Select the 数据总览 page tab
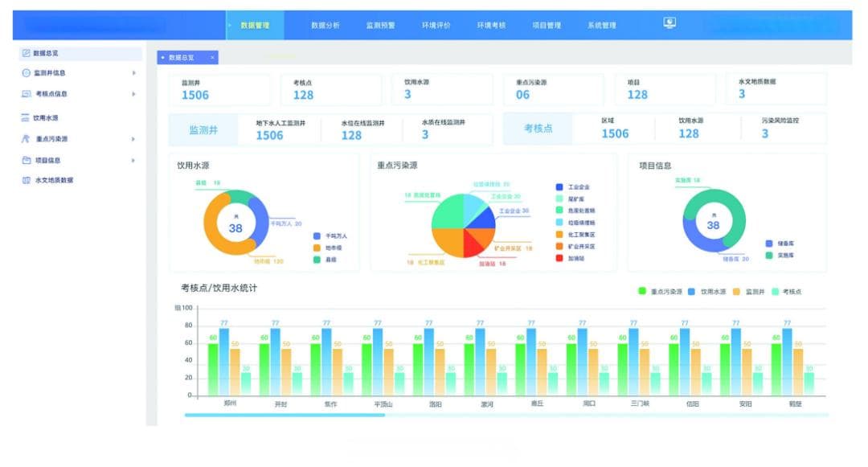 187,58
